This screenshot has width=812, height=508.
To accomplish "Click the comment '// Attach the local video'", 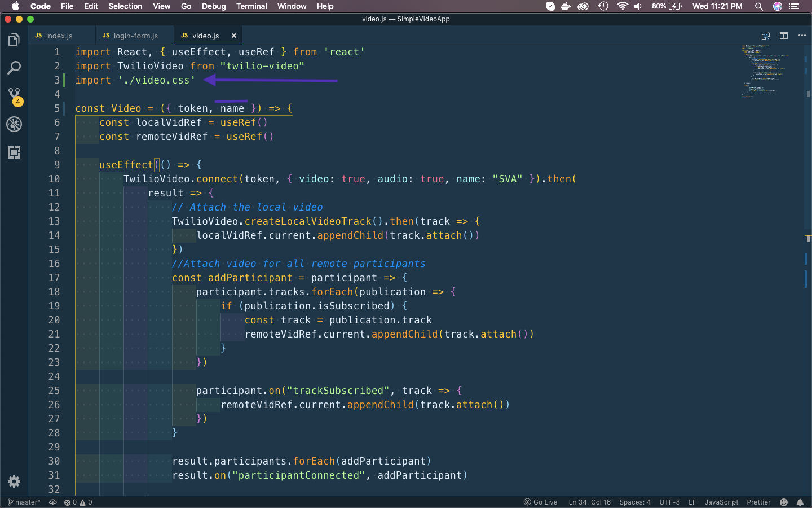I will click(248, 207).
